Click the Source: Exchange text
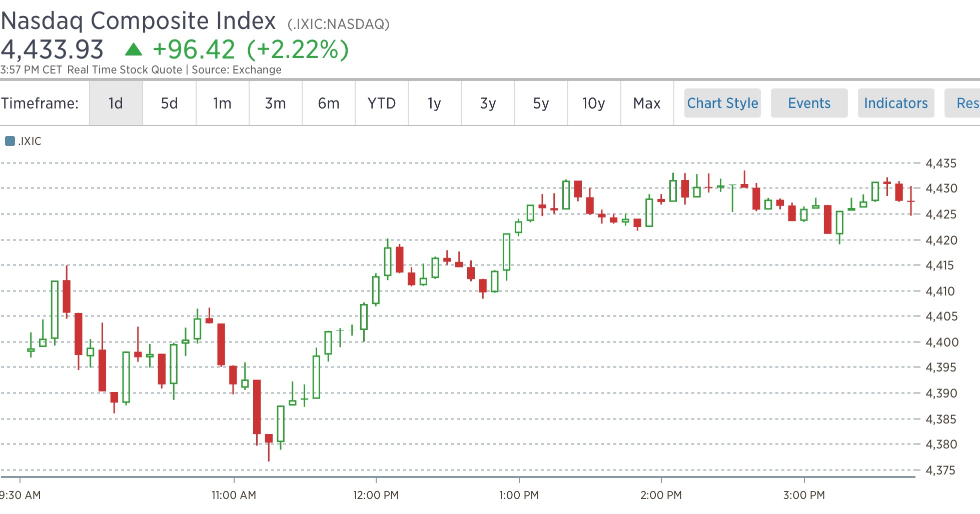980x514 pixels. [237, 69]
